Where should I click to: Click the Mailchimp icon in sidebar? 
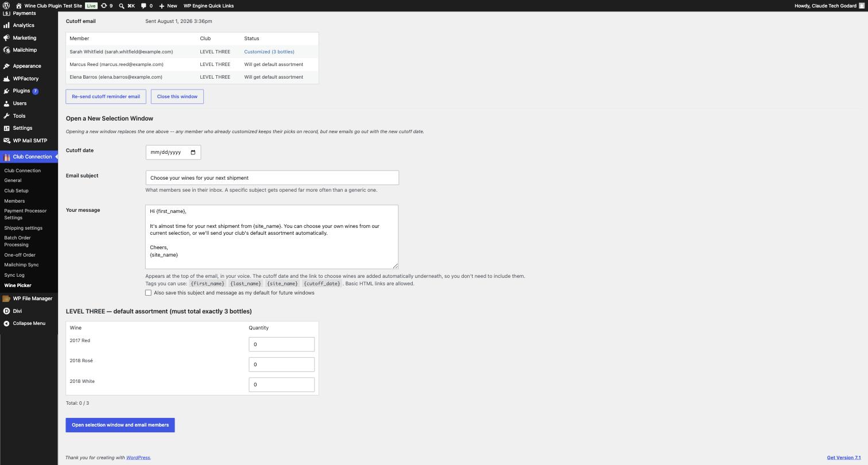click(6, 50)
